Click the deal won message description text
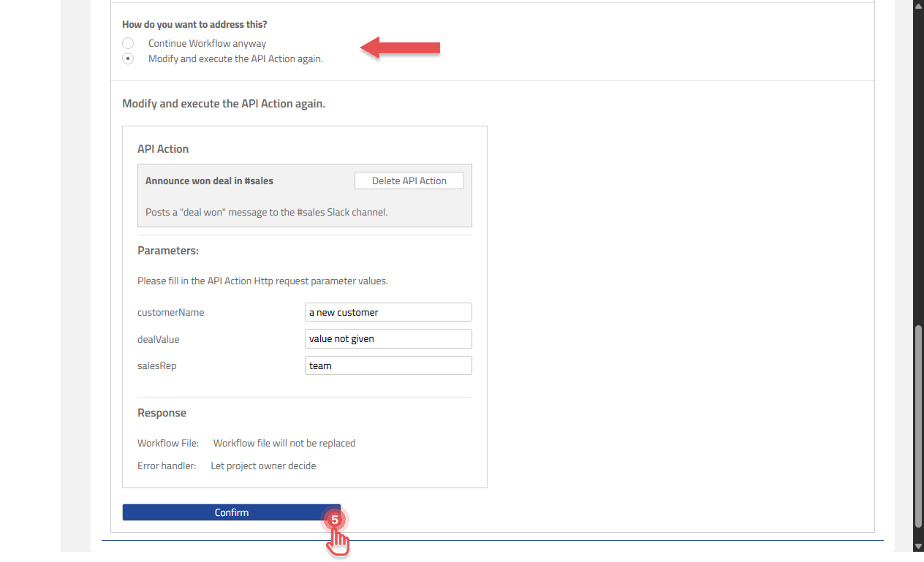The image size is (924, 562). coord(266,212)
